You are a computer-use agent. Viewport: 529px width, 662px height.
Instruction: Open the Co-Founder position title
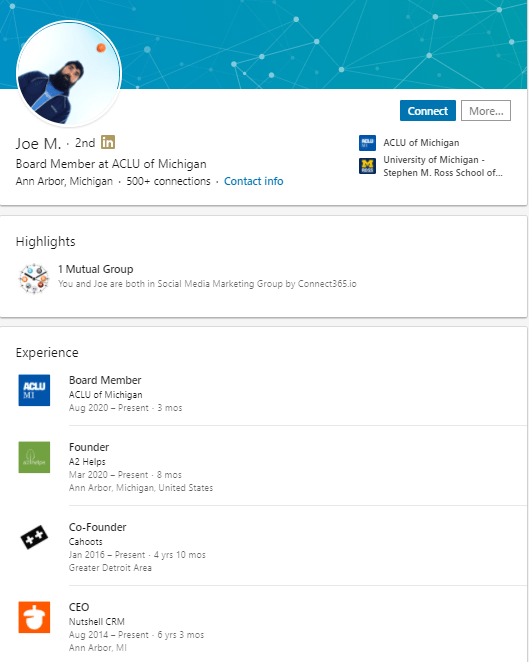tap(98, 527)
